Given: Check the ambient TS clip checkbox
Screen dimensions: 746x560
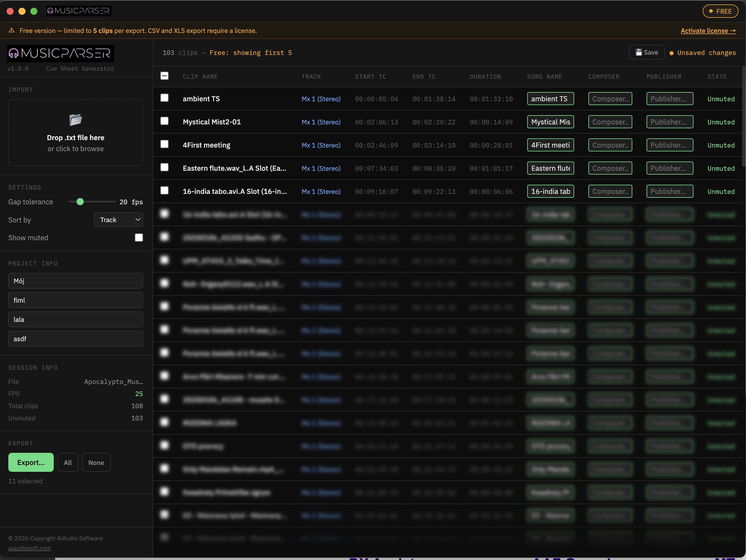Looking at the screenshot, I should [164, 98].
